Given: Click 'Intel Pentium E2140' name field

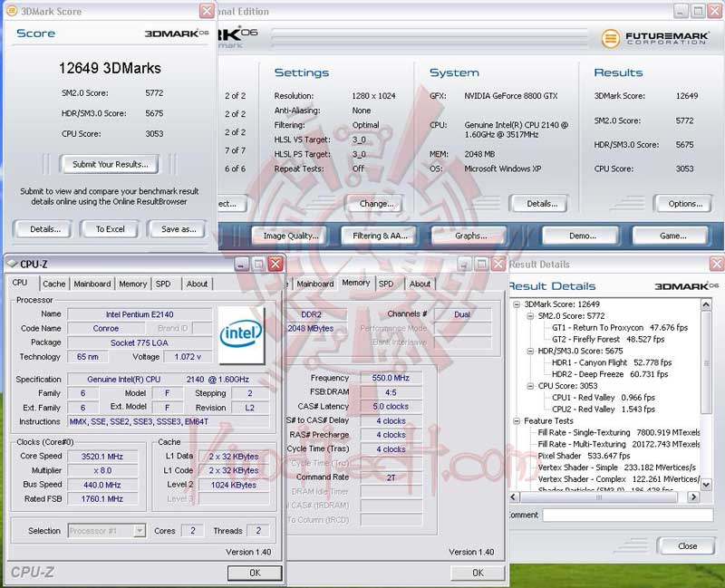Looking at the screenshot, I should tap(140, 314).
